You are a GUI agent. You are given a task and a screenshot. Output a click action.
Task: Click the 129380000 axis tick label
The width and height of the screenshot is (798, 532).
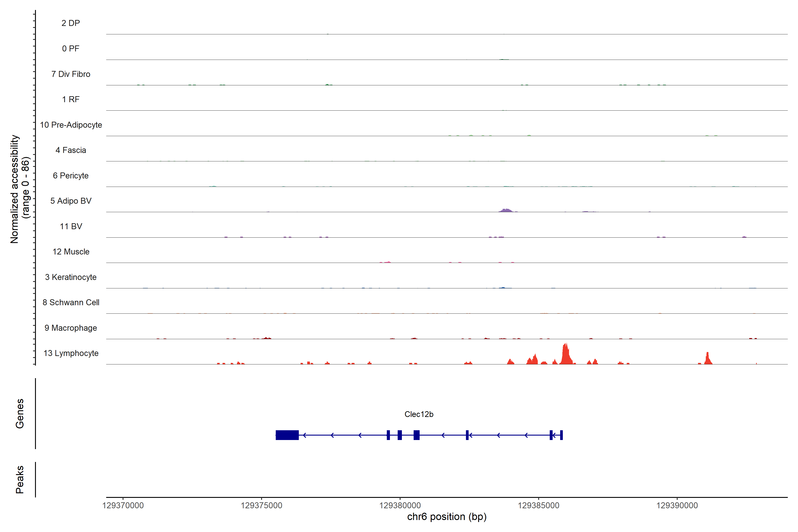pos(400,506)
